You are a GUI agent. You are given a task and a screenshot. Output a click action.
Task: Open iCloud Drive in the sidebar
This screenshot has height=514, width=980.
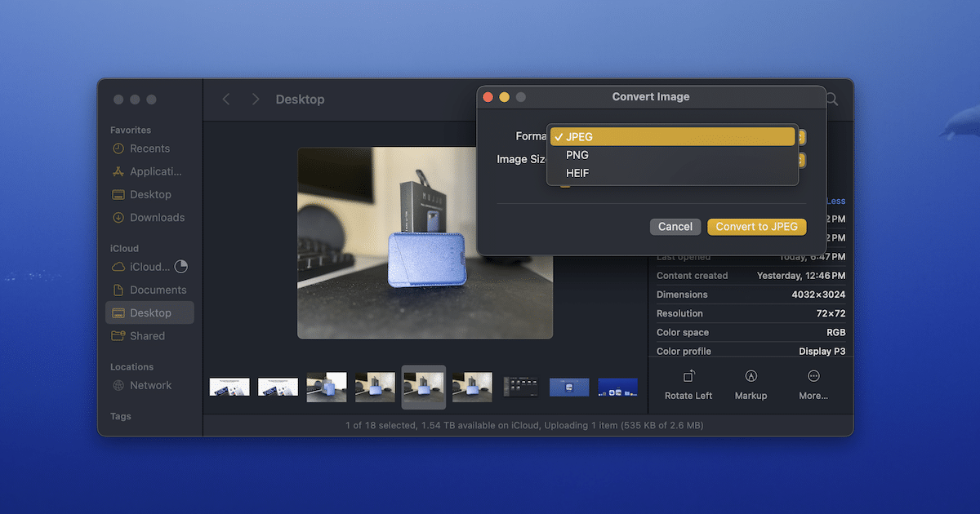[x=149, y=267]
